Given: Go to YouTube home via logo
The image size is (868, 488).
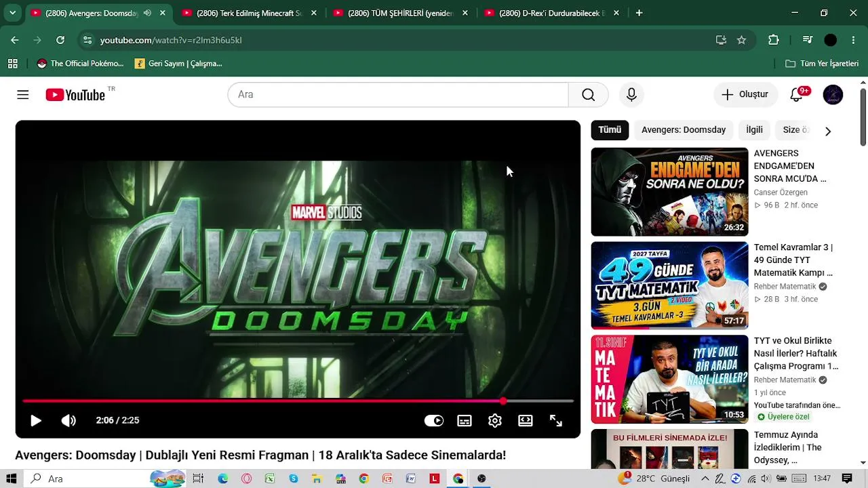Looking at the screenshot, I should [x=75, y=95].
